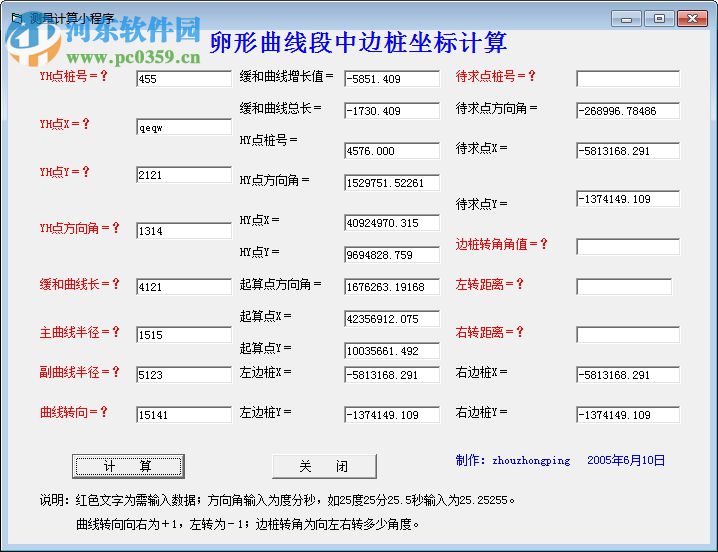
Task: Click the red 主曲线半径=? label
Action: click(80, 332)
